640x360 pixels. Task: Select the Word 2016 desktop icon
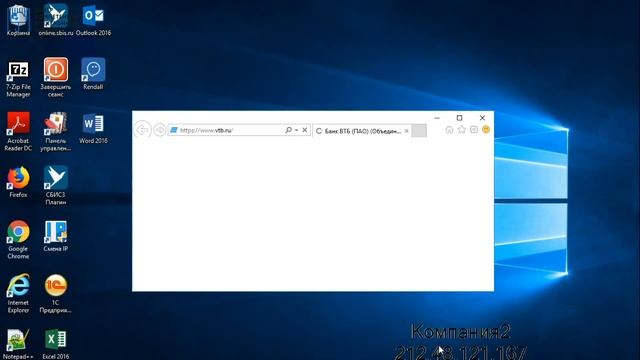pos(93,128)
